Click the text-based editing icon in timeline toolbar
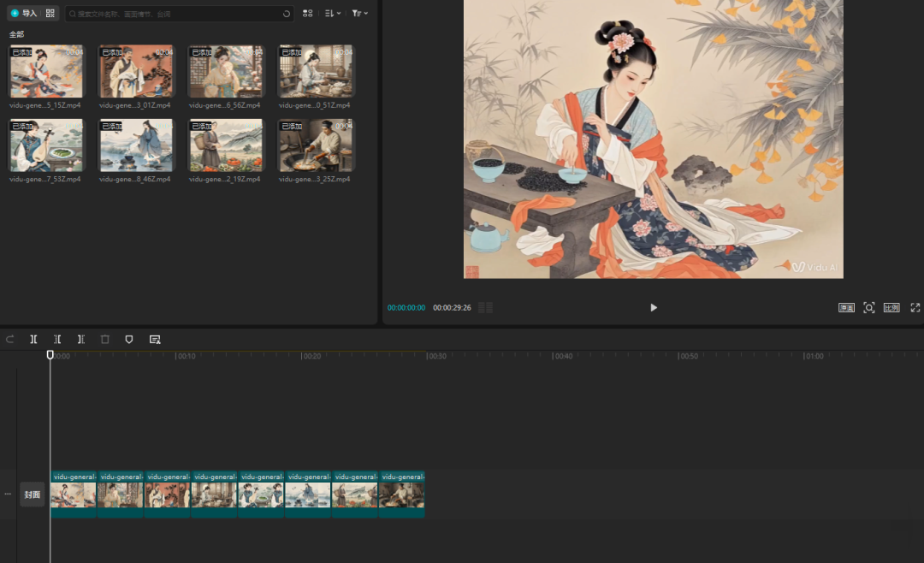Image resolution: width=924 pixels, height=563 pixels. click(155, 339)
